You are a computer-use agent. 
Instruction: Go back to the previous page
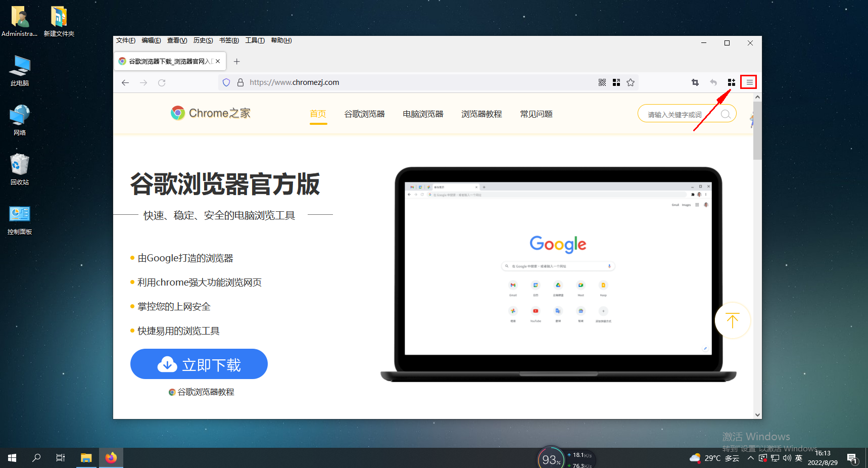point(125,82)
